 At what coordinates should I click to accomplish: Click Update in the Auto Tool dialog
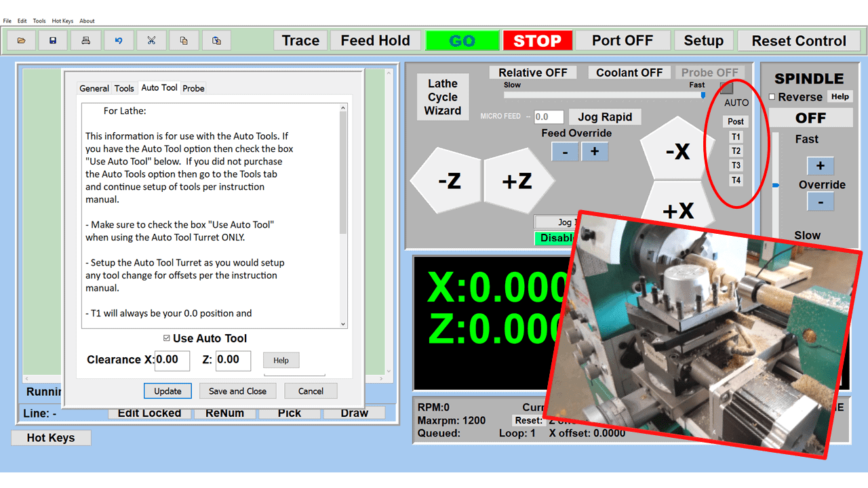tap(167, 390)
